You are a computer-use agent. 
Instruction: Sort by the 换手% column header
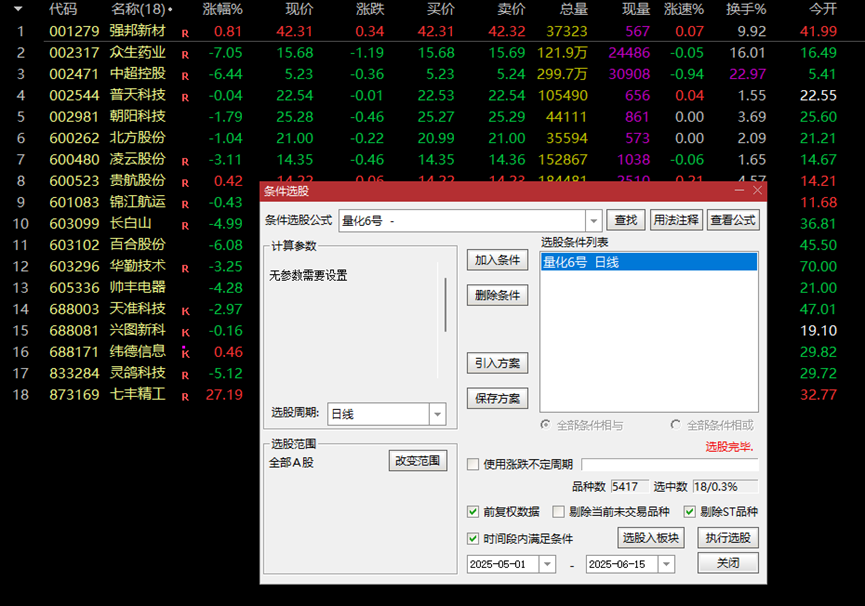[x=746, y=9]
